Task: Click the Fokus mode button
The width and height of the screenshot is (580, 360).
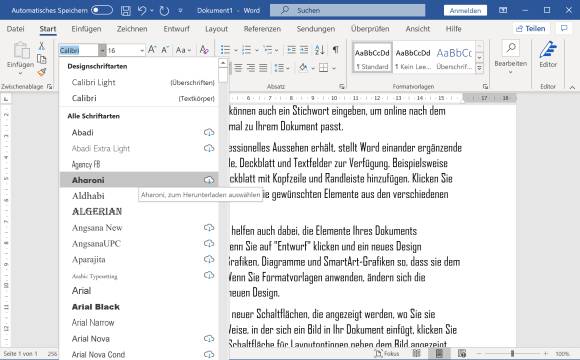Action: pos(387,354)
